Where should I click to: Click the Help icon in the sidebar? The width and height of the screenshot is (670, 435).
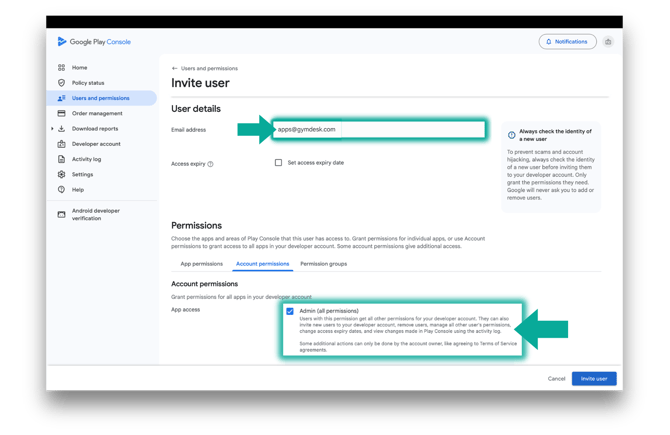(x=62, y=189)
